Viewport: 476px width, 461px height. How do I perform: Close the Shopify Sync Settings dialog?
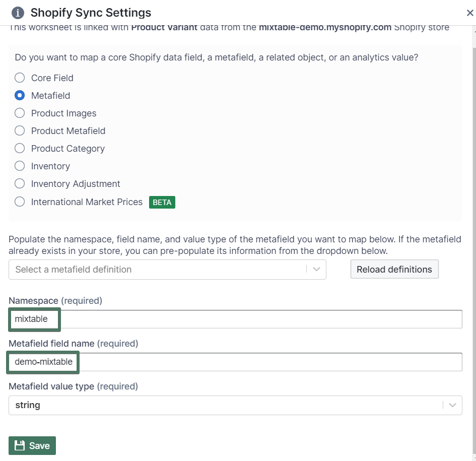coord(469,14)
